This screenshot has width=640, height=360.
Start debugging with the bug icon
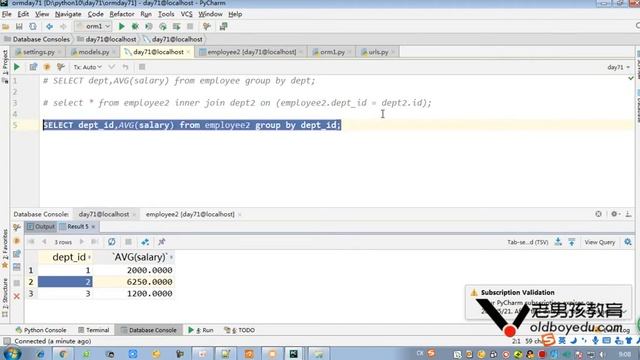[x=135, y=27]
